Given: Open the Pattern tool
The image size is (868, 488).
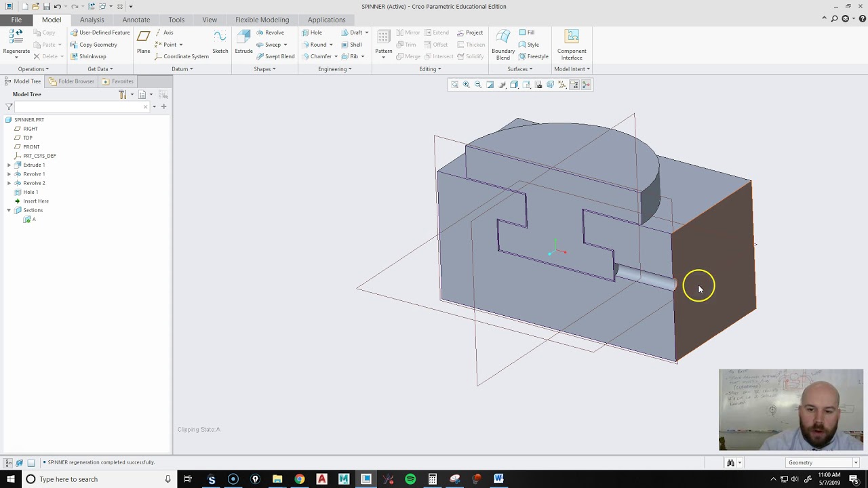Looking at the screenshot, I should click(383, 42).
